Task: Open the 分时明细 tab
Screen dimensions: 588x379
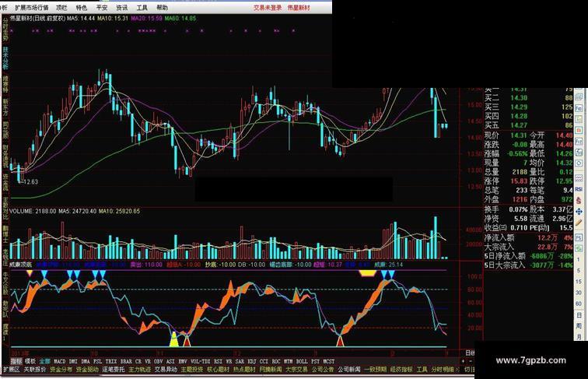Action: [443, 370]
